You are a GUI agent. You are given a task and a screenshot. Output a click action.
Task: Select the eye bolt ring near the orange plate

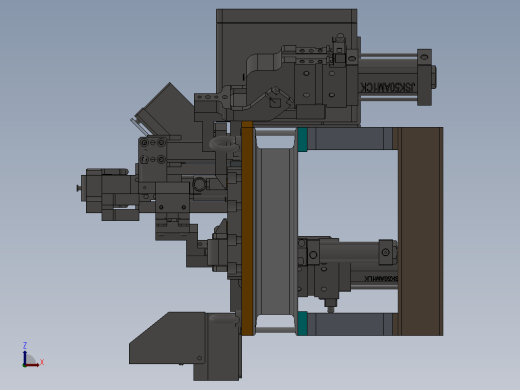[x=224, y=145]
